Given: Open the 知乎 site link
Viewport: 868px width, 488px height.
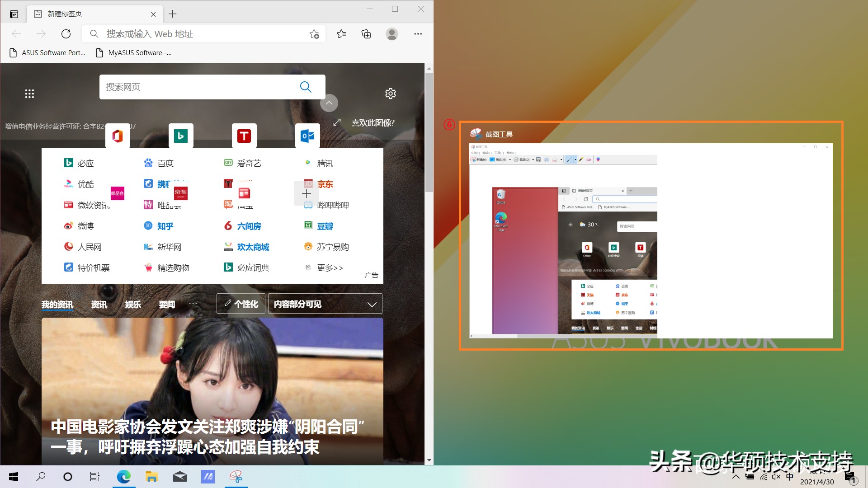Looking at the screenshot, I should (x=165, y=226).
